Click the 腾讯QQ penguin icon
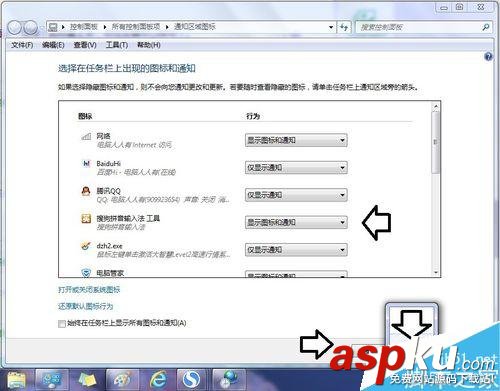Screen dimensions: 500x391 86,191
